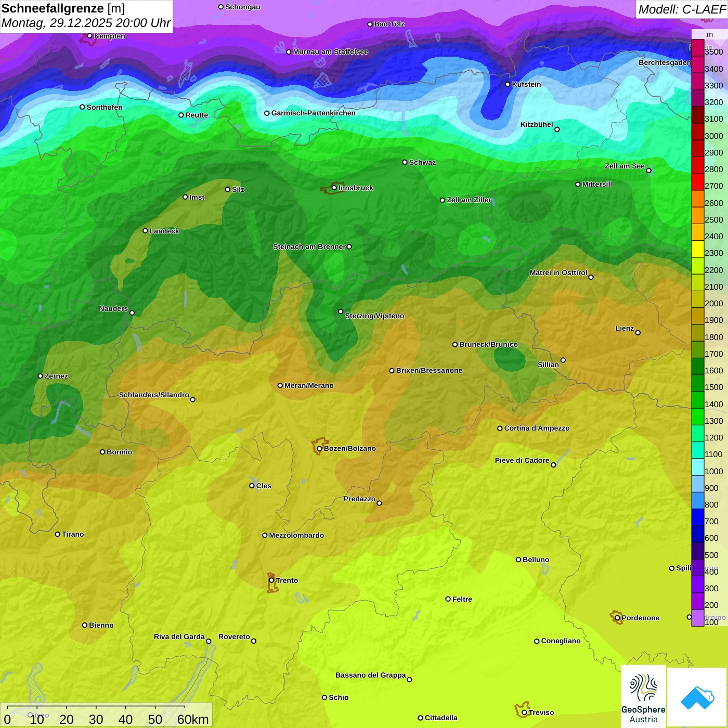Click the Conegliano label
Image resolution: width=728 pixels, height=728 pixels.
click(x=561, y=641)
